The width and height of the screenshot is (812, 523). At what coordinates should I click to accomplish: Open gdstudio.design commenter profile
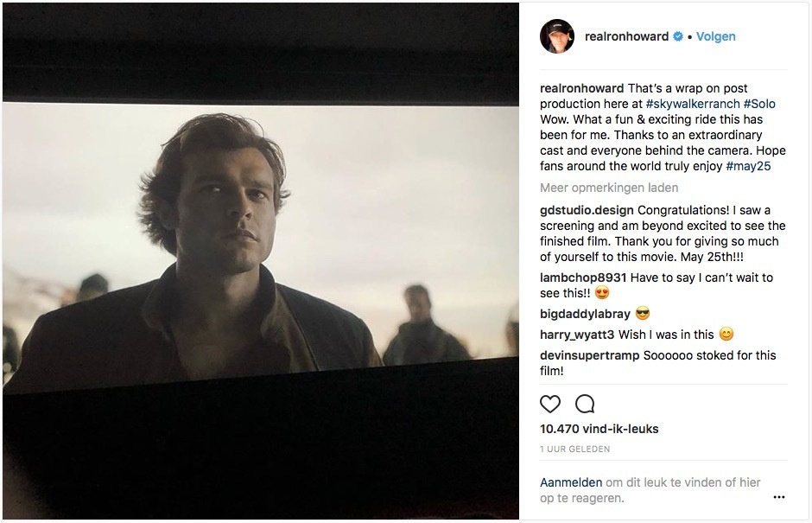pos(587,210)
